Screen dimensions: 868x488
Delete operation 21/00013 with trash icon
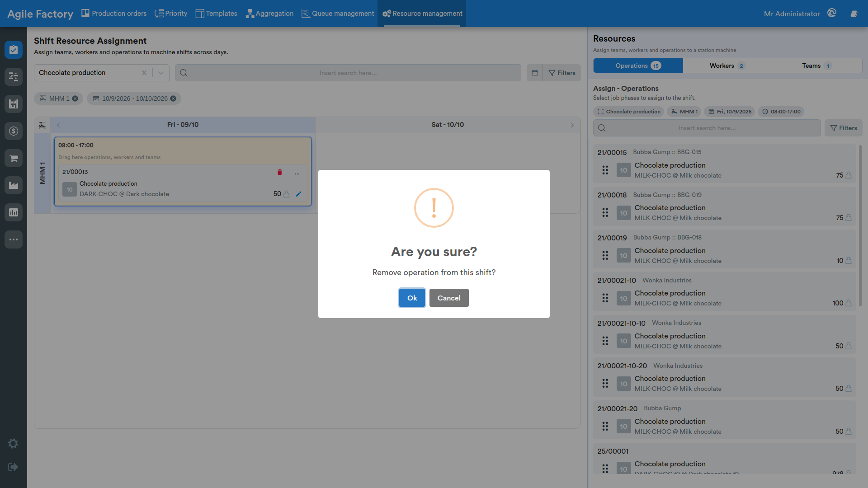[279, 172]
